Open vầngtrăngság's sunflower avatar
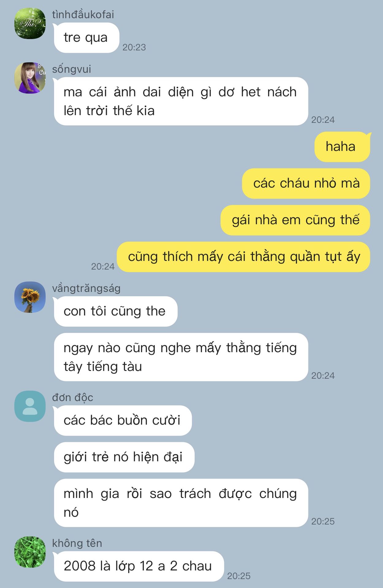This screenshot has width=383, height=588. (30, 297)
